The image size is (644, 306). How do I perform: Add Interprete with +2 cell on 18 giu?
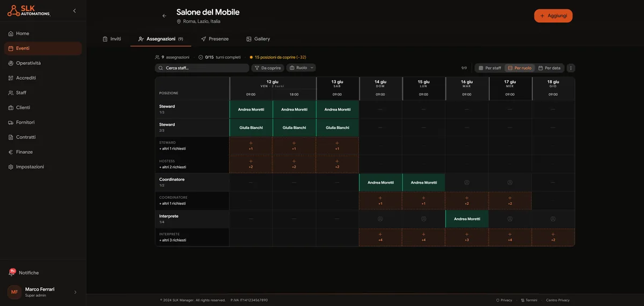[553, 237]
